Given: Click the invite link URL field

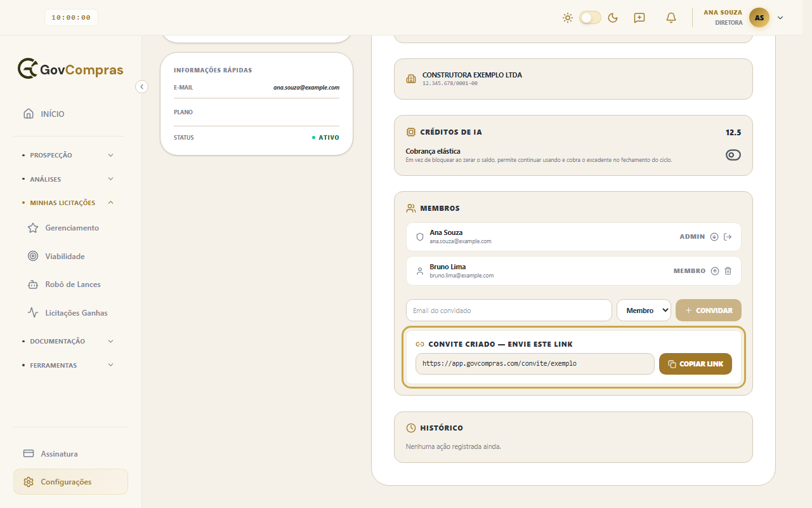Looking at the screenshot, I should tap(535, 364).
